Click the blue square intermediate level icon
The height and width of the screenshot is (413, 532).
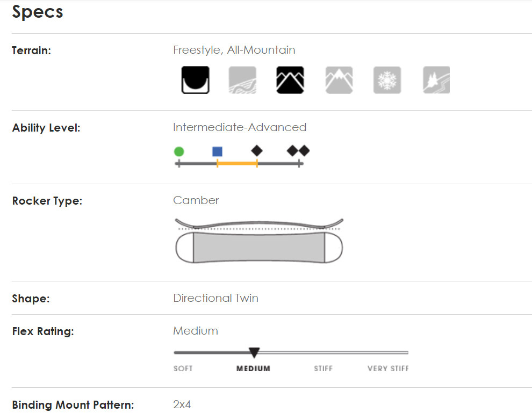click(217, 151)
